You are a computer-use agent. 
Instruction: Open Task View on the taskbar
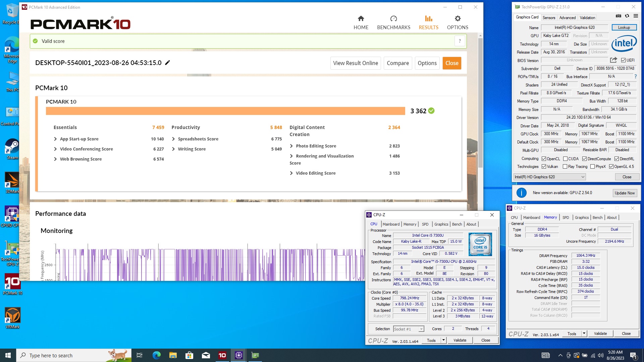tap(140, 355)
